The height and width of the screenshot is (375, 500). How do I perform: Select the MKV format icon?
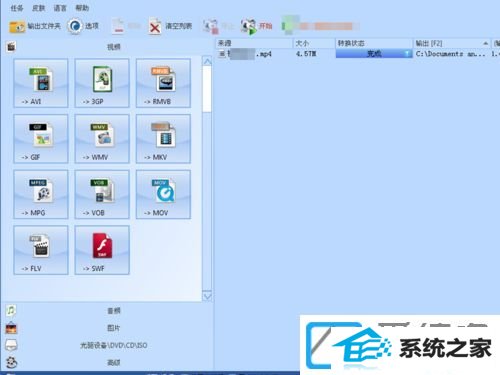(163, 139)
